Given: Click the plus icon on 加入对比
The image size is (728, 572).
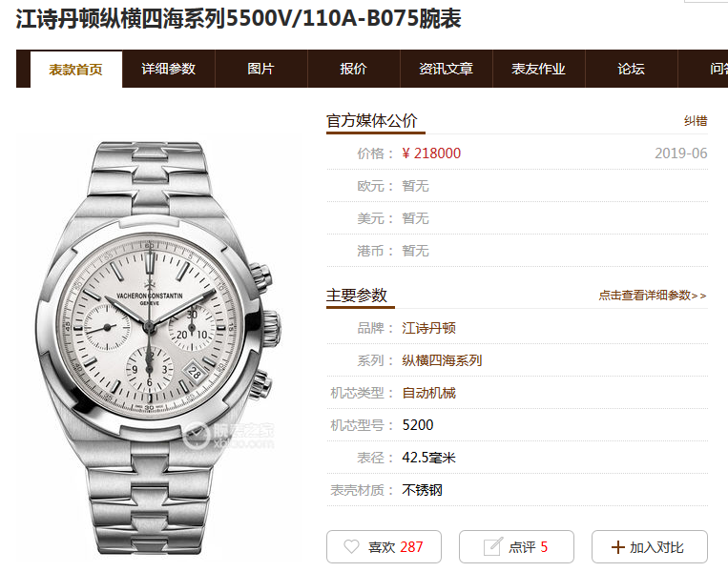Looking at the screenshot, I should pyautogui.click(x=618, y=547).
